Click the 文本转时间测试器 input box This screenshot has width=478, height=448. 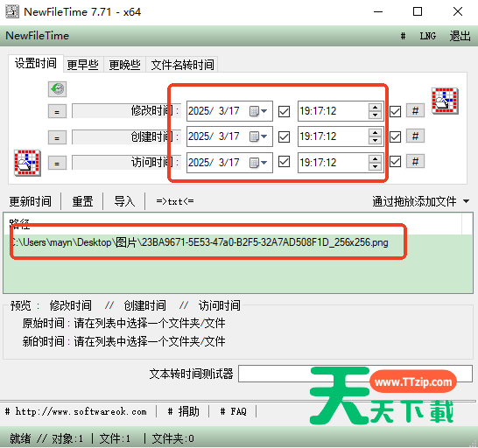pyautogui.click(x=355, y=374)
